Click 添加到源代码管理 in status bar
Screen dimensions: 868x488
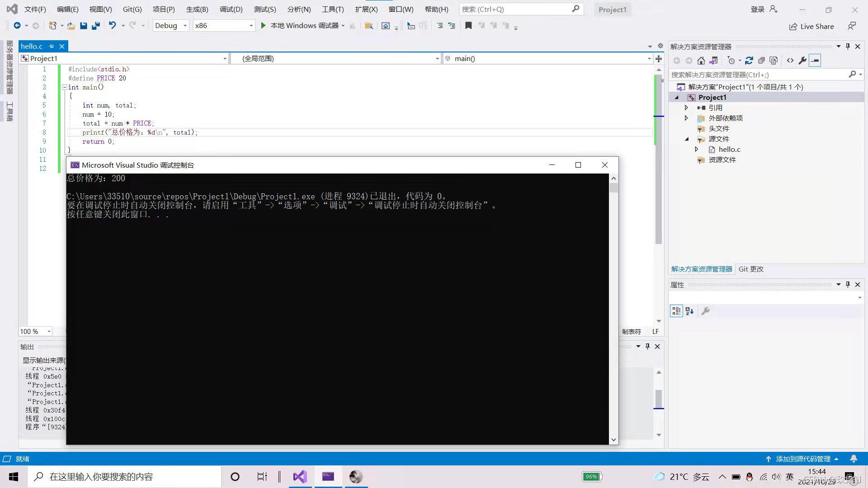click(803, 459)
